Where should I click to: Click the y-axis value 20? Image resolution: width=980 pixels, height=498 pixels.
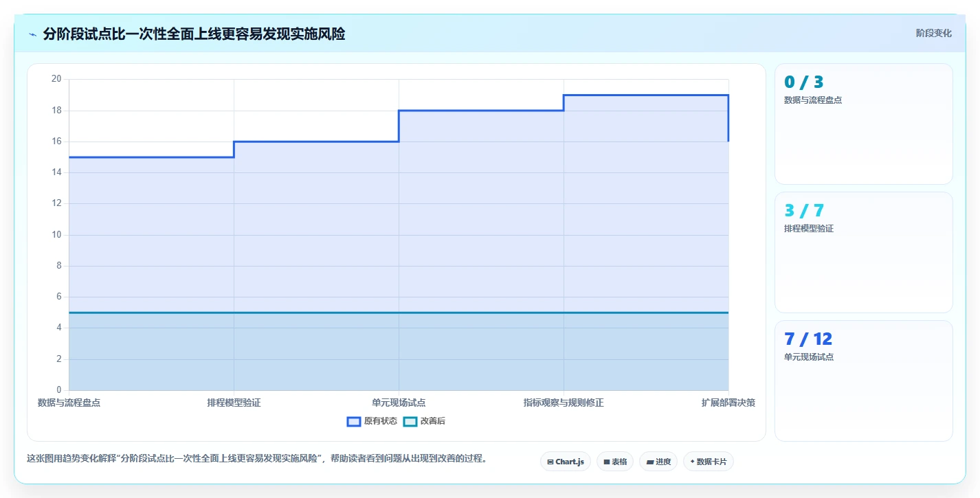click(56, 79)
